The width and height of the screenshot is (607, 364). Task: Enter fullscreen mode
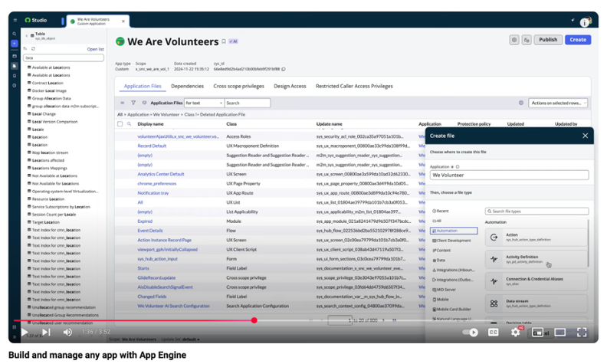582,333
